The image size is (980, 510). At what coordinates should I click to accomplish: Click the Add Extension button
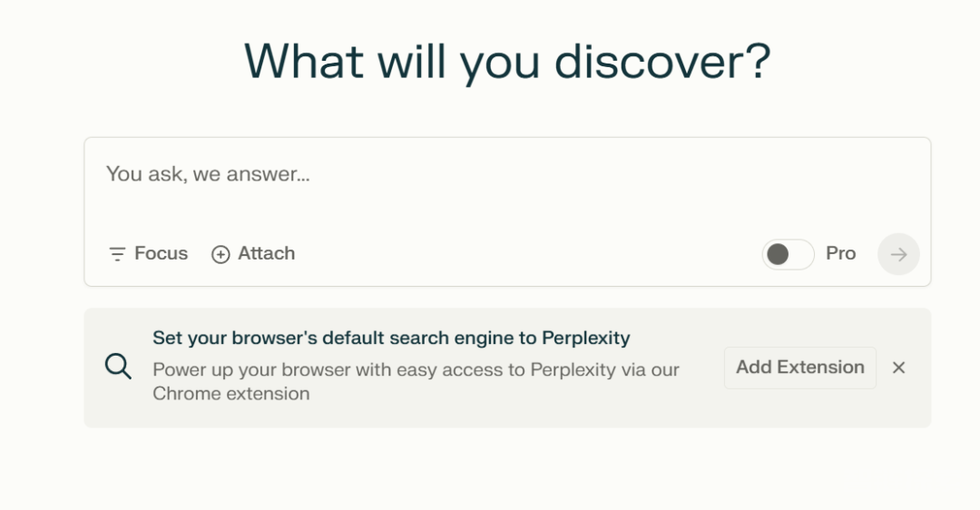tap(800, 368)
